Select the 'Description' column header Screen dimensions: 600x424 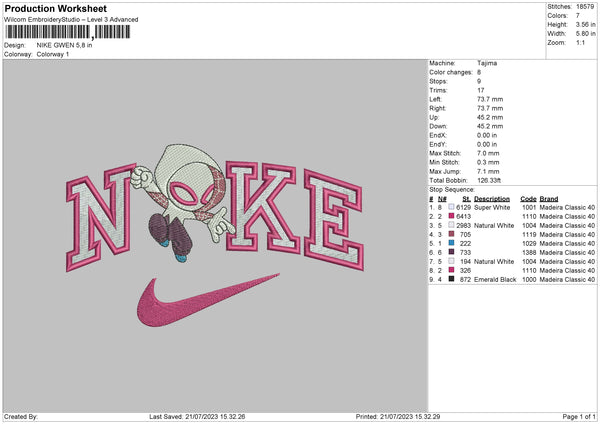pos(492,199)
